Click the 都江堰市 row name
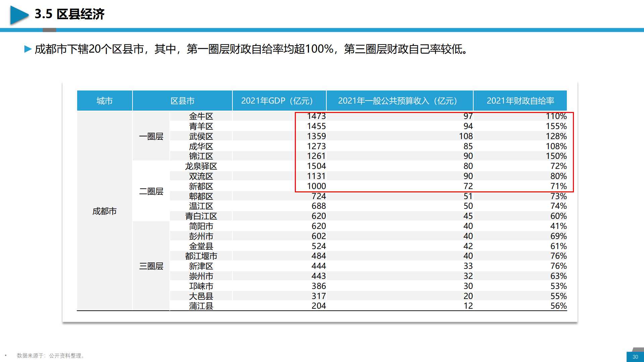Viewport: 644px width, 362px height. coord(201,256)
